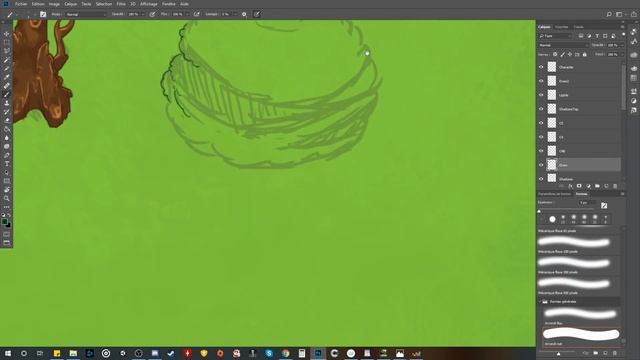Open Windows Start menu
The height and width of the screenshot is (360, 640).
coord(8,353)
